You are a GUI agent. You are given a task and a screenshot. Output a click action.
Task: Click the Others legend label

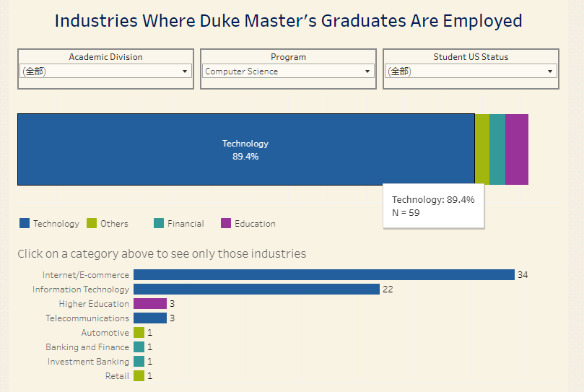pos(114,224)
